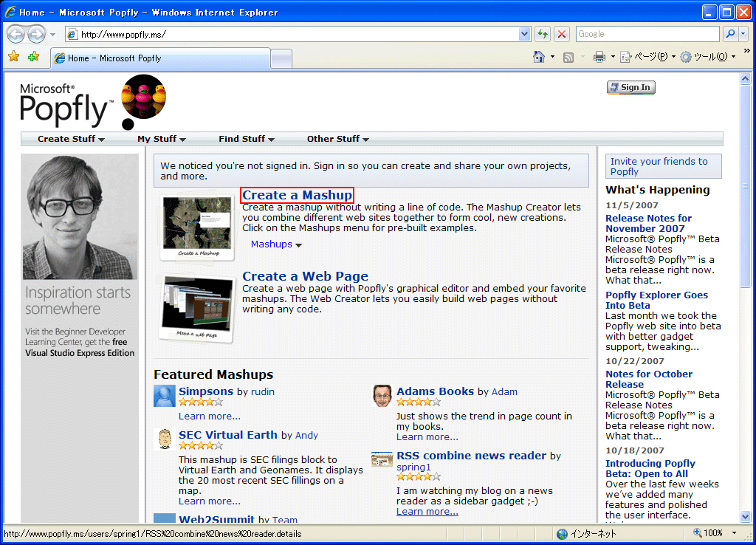Click the 100% zoom level control
The width and height of the screenshot is (756, 545).
tap(708, 533)
